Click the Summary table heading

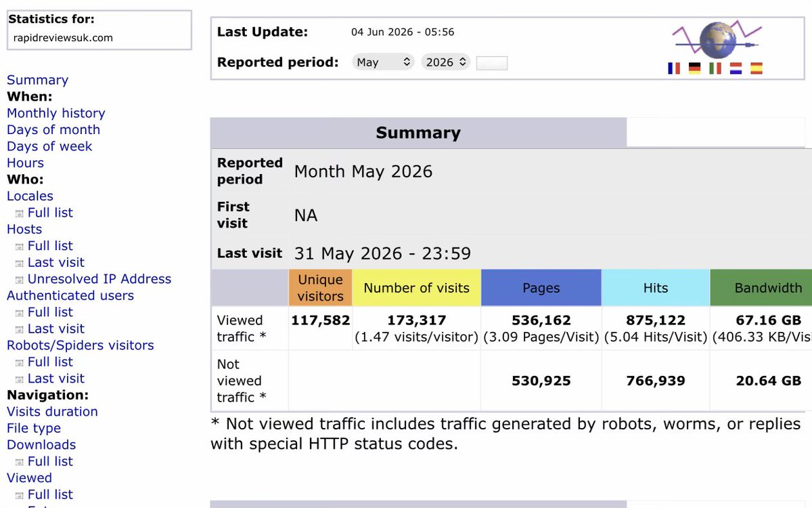418,133
